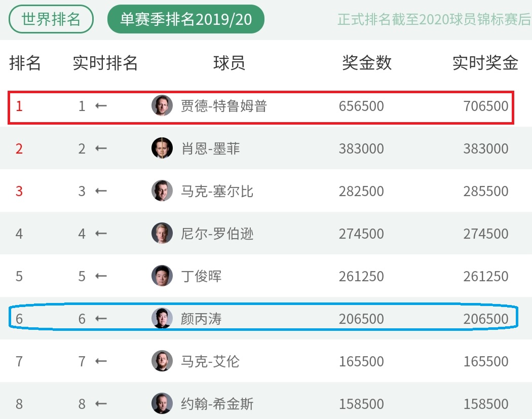The height and width of the screenshot is (419, 532).
Task: Click John Higgins's player avatar
Action: click(162, 404)
